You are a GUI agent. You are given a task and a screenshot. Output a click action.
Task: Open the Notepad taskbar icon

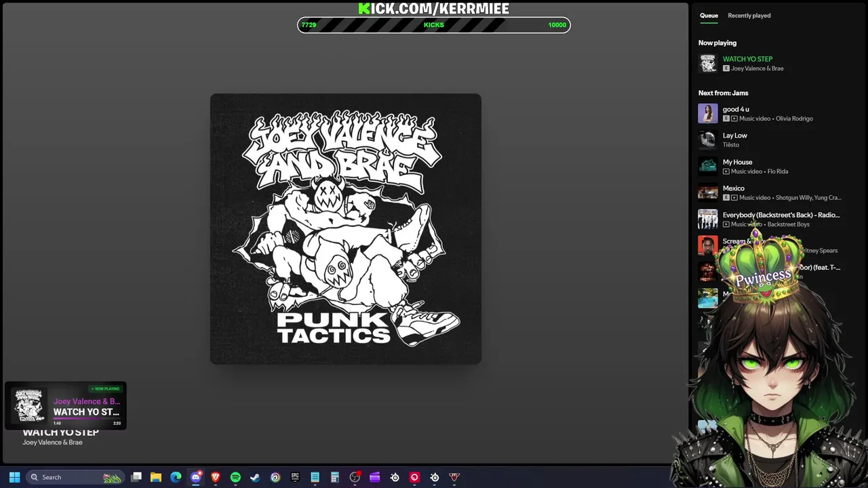[x=315, y=477]
